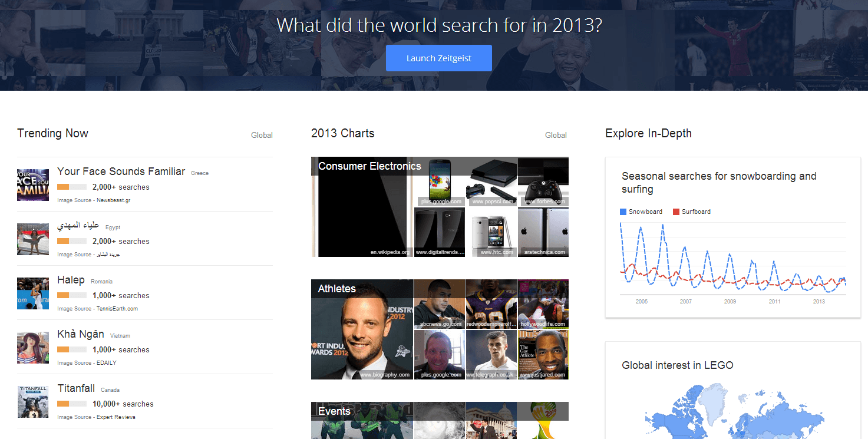Click the Halep search title
868x439 pixels.
click(x=71, y=280)
